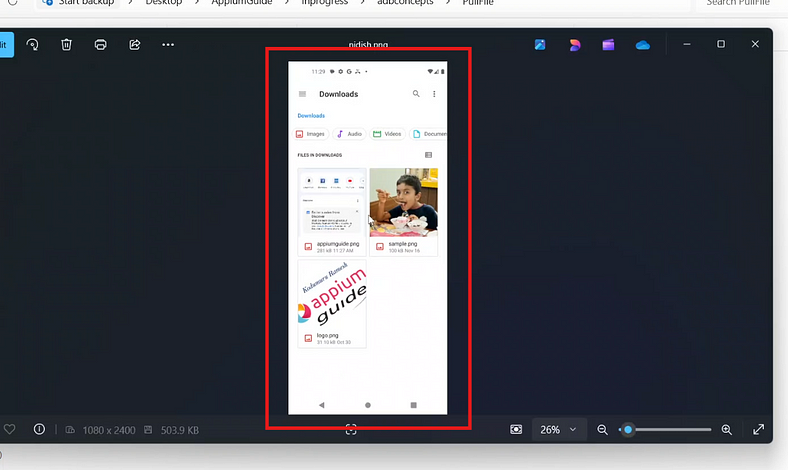Enter fullscreen with the diagonal arrows icon
This screenshot has width=788, height=470.
coord(758,430)
